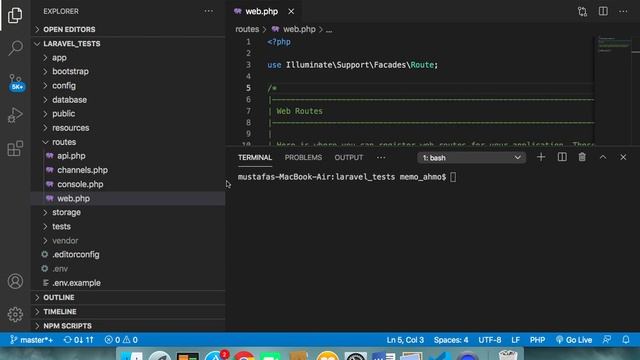
Task: Open Source Control view with 5K+ badge
Action: click(16, 82)
